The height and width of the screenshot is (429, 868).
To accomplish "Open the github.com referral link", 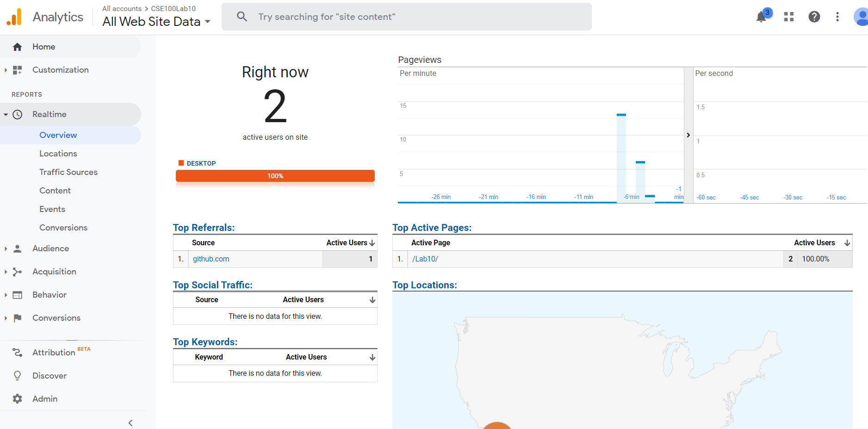I will click(211, 259).
